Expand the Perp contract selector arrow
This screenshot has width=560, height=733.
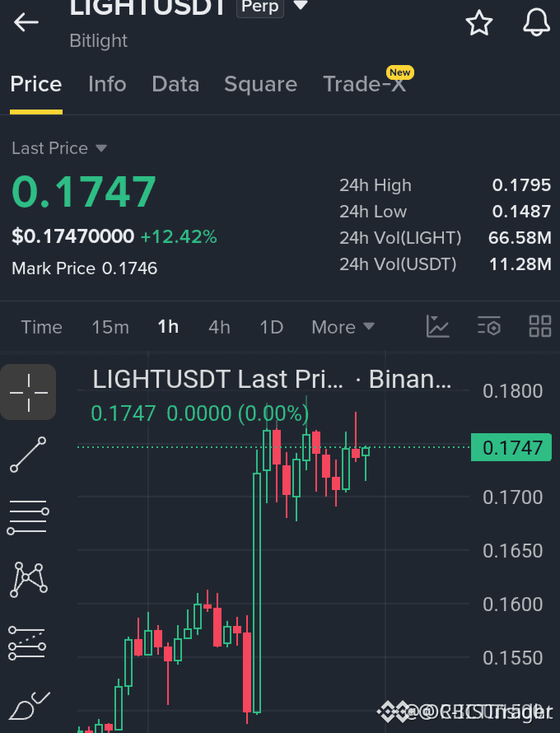coord(300,6)
